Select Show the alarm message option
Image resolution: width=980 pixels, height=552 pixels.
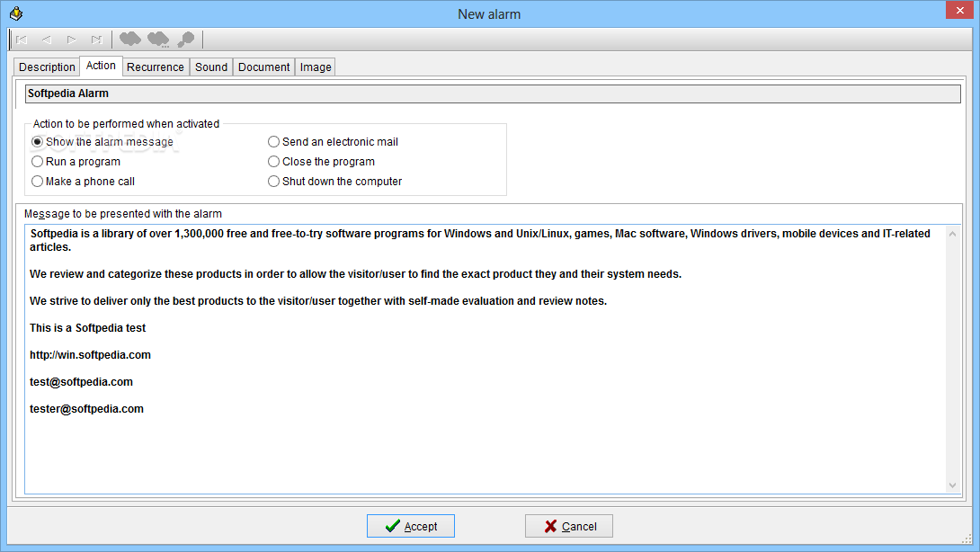[102, 142]
